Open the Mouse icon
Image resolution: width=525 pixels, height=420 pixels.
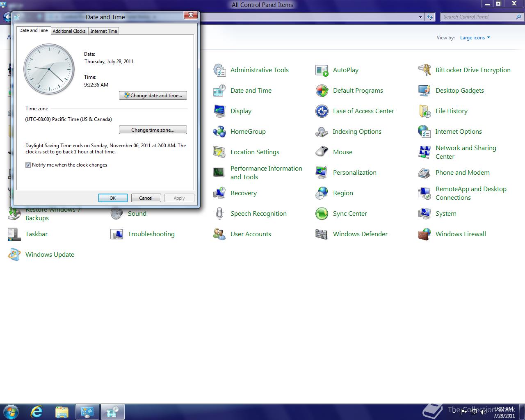tap(322, 152)
